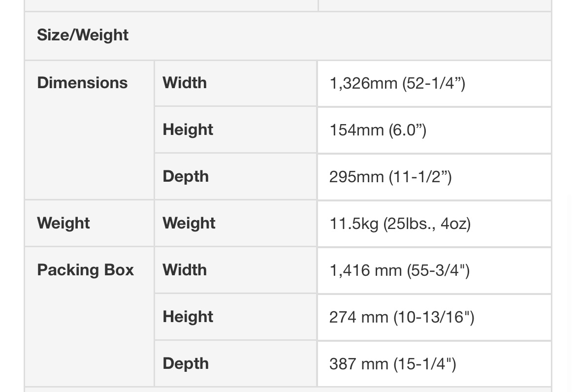Select the 295mm depth value
Image resolution: width=576 pixels, height=392 pixels.
coord(390,177)
